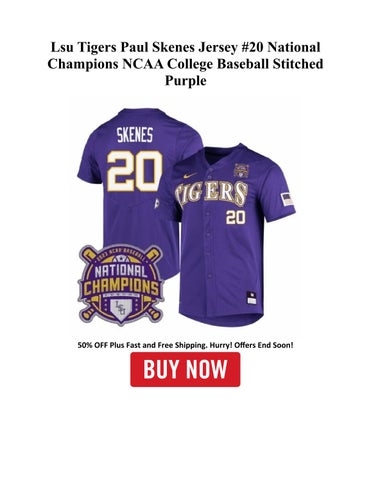
Task: Click the gold CHAMPIONS text in badge
Action: [121, 286]
